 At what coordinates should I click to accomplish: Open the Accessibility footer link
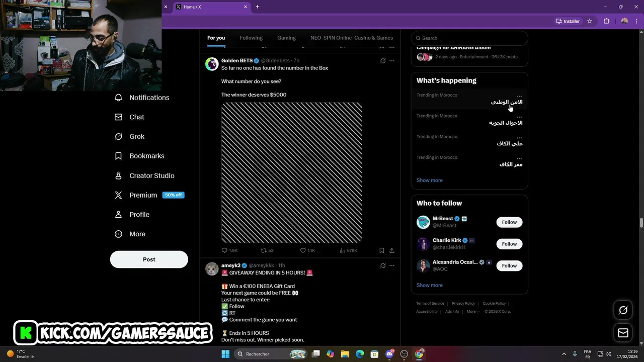(427, 312)
